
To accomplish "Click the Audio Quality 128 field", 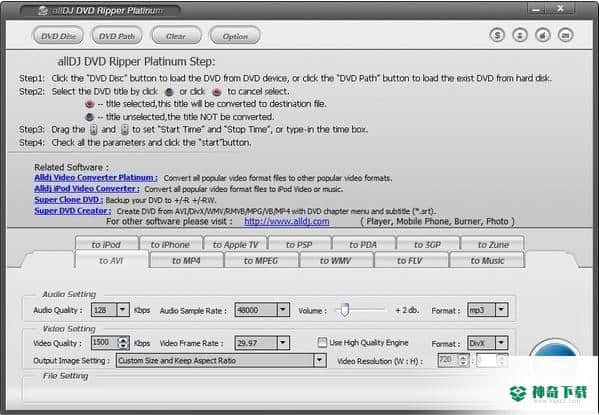I will point(104,310).
